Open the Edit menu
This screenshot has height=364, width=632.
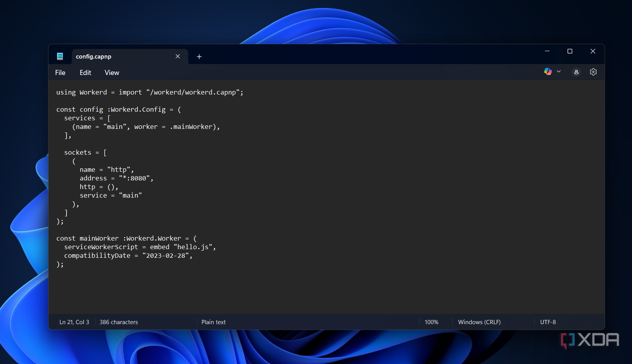[85, 73]
